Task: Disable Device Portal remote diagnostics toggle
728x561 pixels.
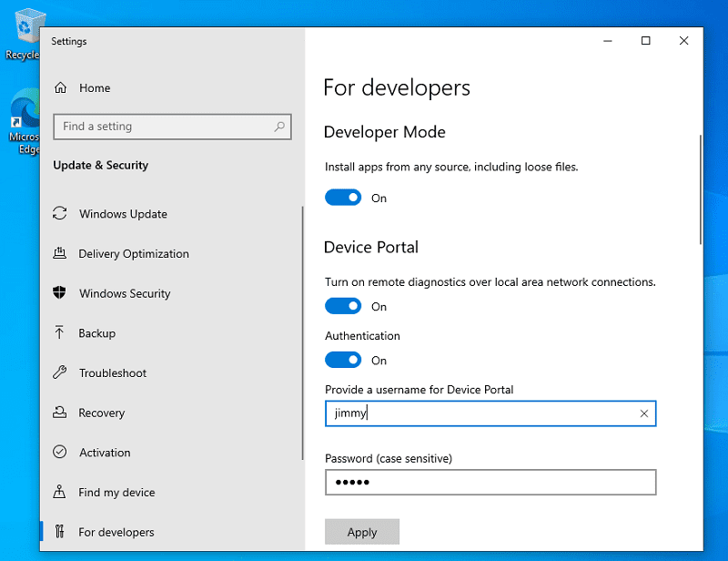Action: (x=343, y=306)
